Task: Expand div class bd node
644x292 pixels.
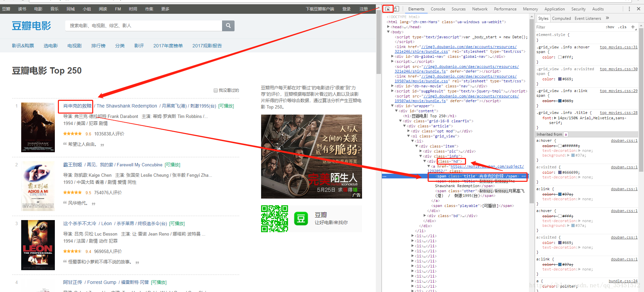Action: click(425, 216)
